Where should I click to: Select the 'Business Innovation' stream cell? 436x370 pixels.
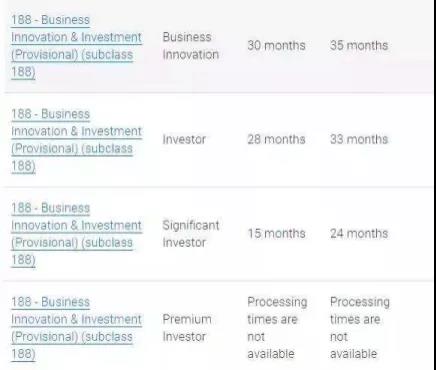[x=191, y=46]
